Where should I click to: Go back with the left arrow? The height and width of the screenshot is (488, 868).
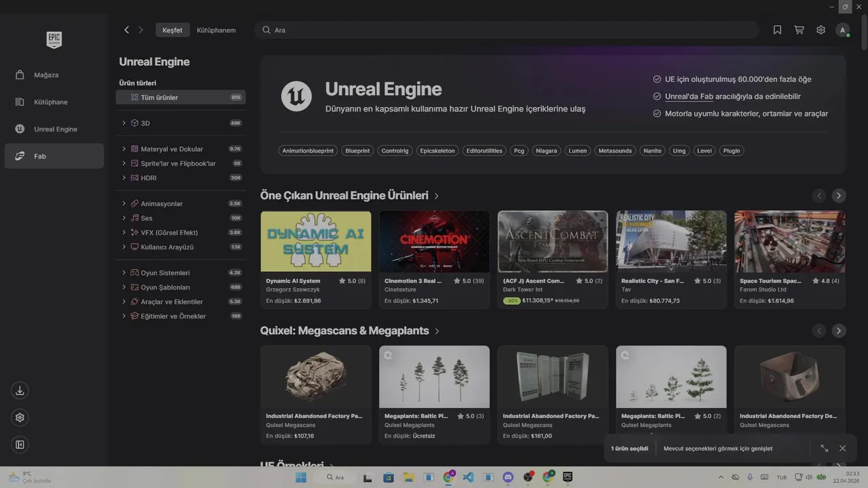[126, 30]
